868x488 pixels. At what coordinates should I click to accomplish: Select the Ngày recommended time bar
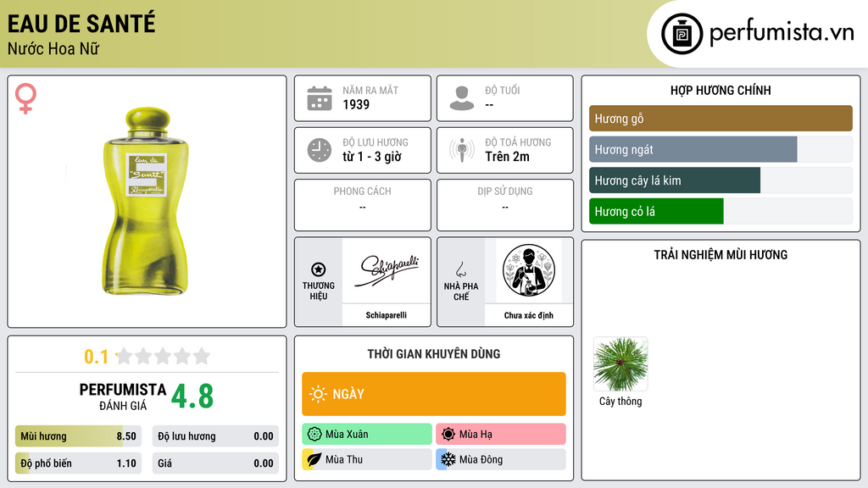click(x=434, y=394)
